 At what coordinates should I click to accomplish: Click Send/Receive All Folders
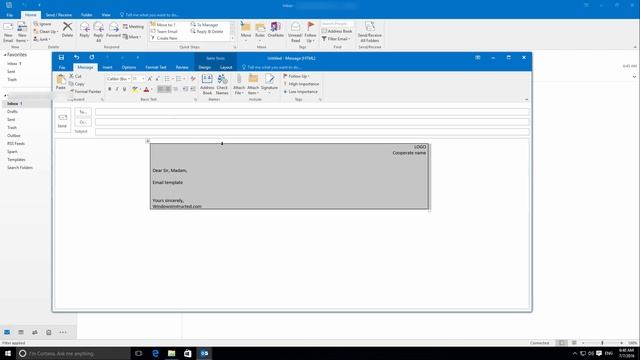click(x=369, y=32)
